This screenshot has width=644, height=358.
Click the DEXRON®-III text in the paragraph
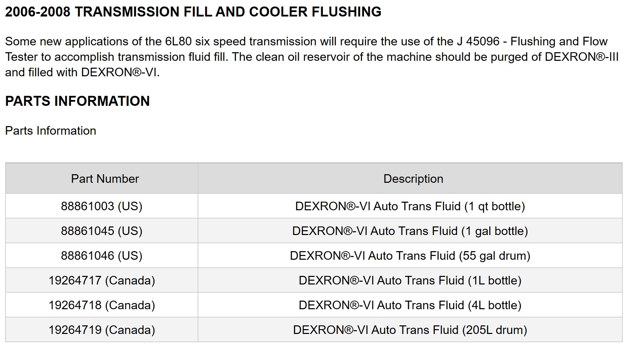(582, 57)
